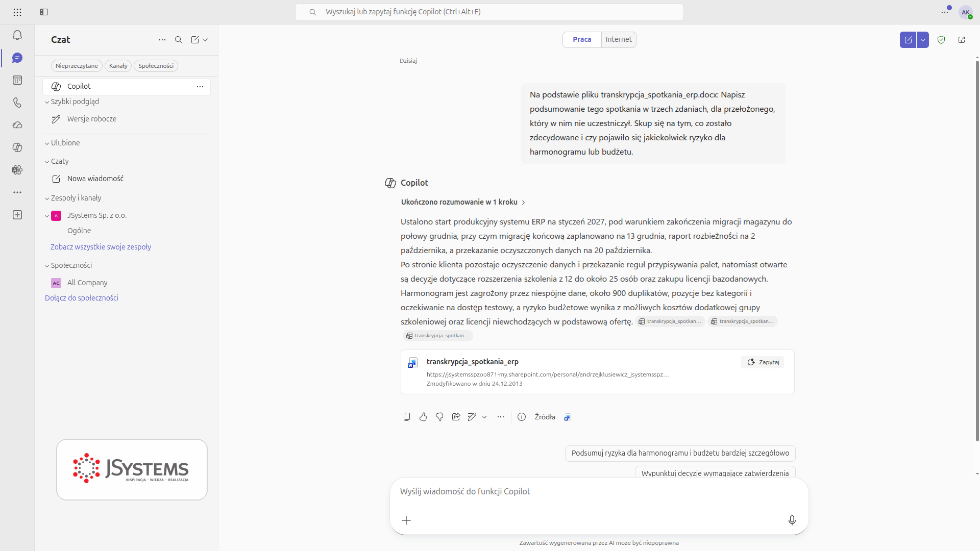Filter by Społeczności chip
980x551 pixels.
pyautogui.click(x=156, y=66)
